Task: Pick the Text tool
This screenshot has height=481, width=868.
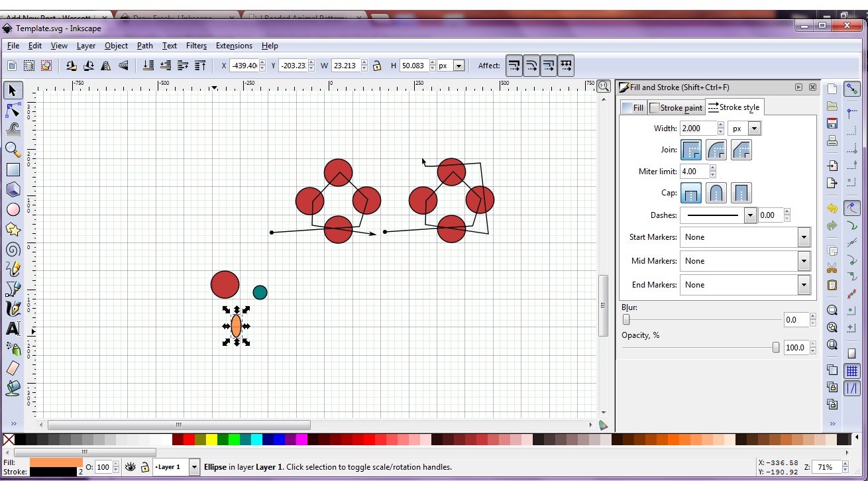Action: pyautogui.click(x=13, y=329)
